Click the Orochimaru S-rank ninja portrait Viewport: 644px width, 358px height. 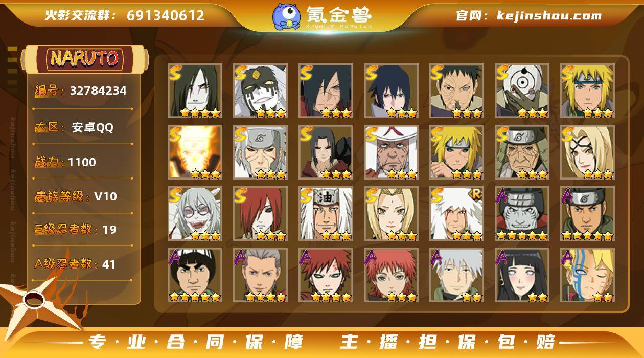195,91
